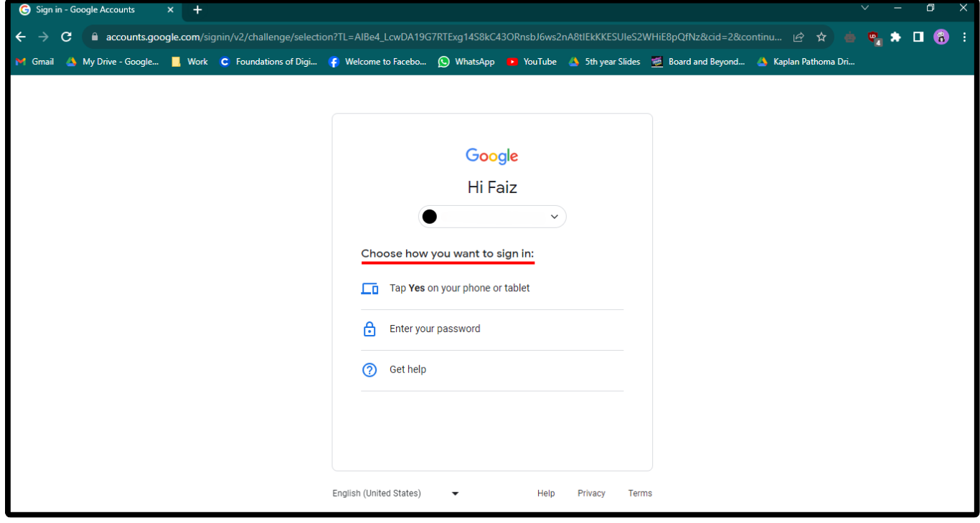Minimize the Chrome window
This screenshot has height=523, width=980.
point(897,8)
